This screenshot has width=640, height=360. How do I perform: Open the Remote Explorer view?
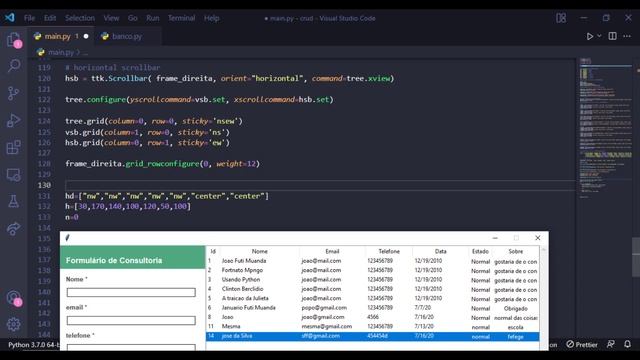point(13,175)
